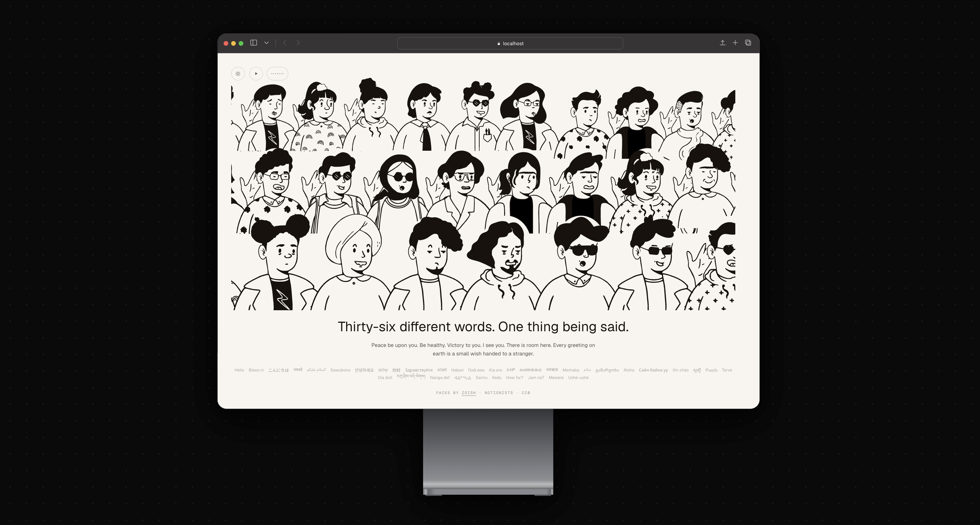Click the greeting 'Sannu'

pos(481,378)
